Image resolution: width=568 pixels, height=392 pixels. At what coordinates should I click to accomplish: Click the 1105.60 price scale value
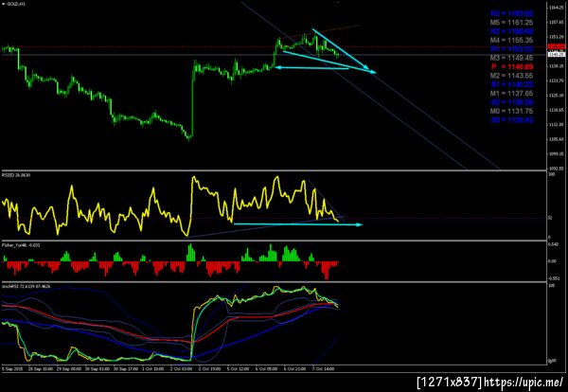tap(557, 139)
